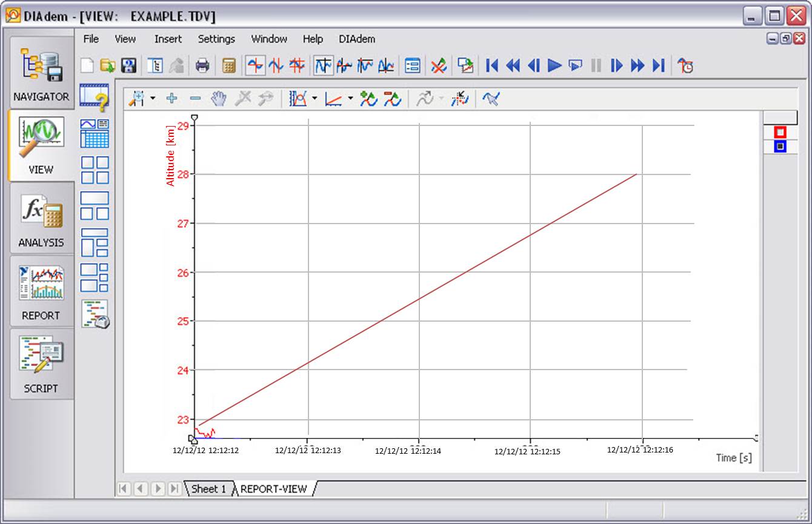Select the one-over-two area layout

pyautogui.click(x=95, y=206)
